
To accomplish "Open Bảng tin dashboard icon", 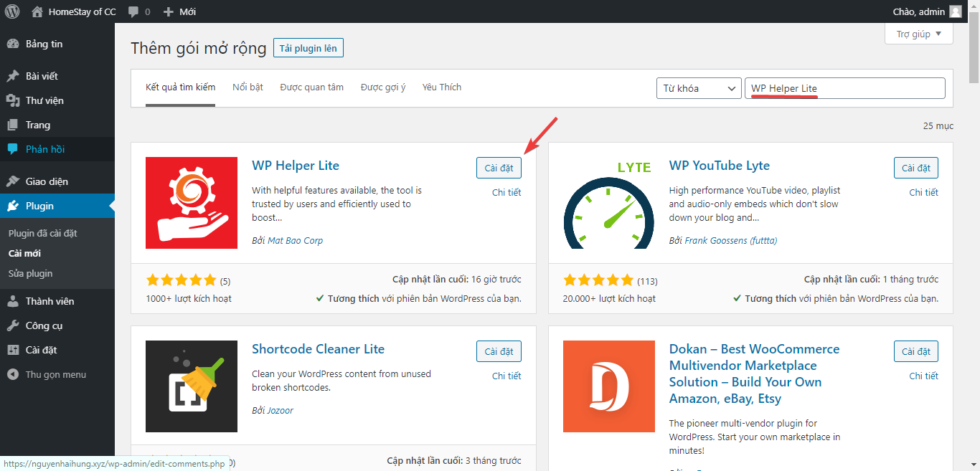I will [x=13, y=44].
